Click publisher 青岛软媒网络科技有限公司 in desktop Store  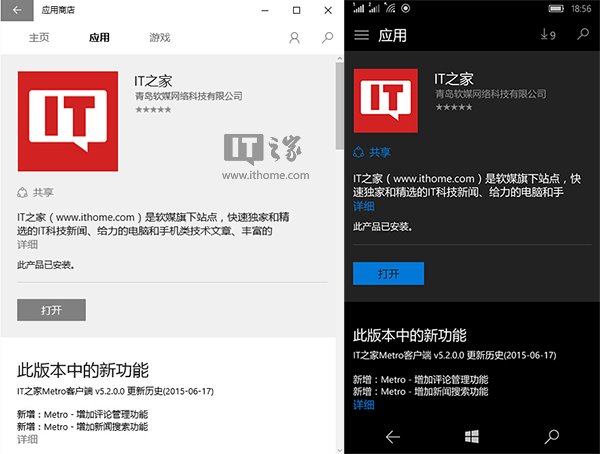click(x=189, y=96)
